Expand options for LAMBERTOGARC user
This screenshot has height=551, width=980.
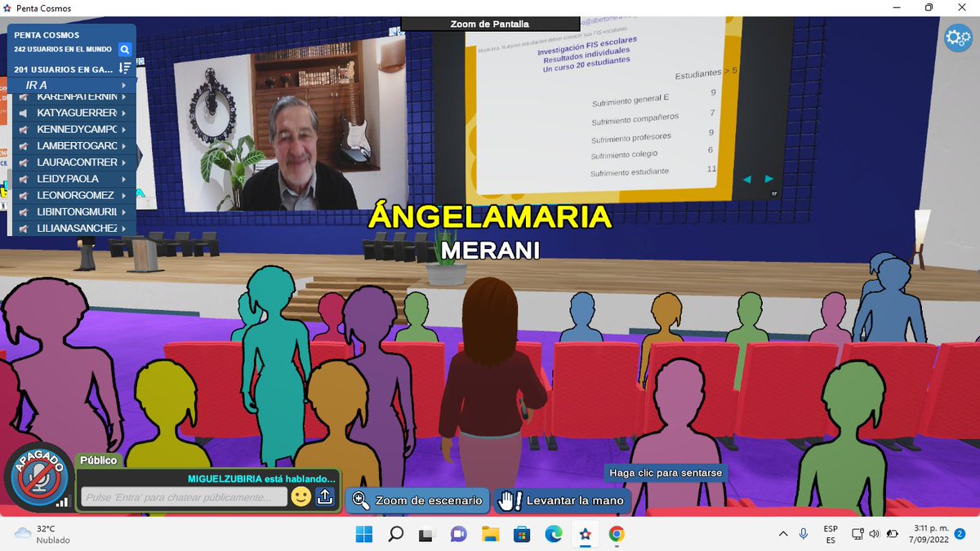pos(124,146)
